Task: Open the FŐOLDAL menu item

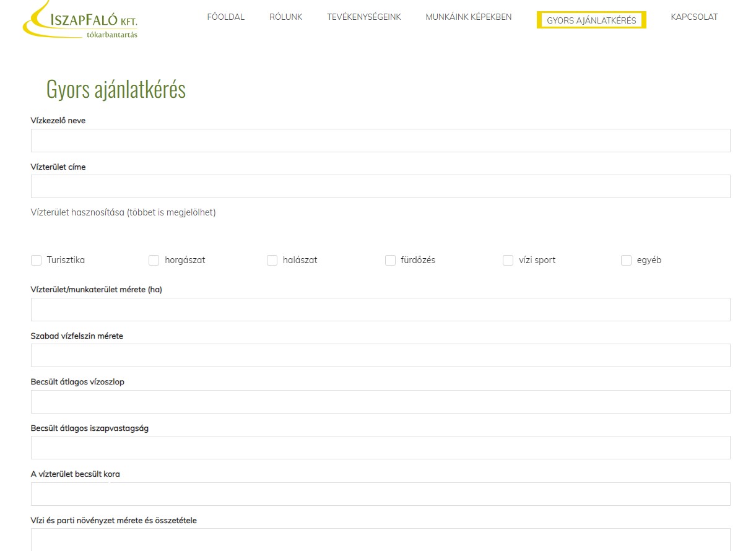Action: (226, 17)
